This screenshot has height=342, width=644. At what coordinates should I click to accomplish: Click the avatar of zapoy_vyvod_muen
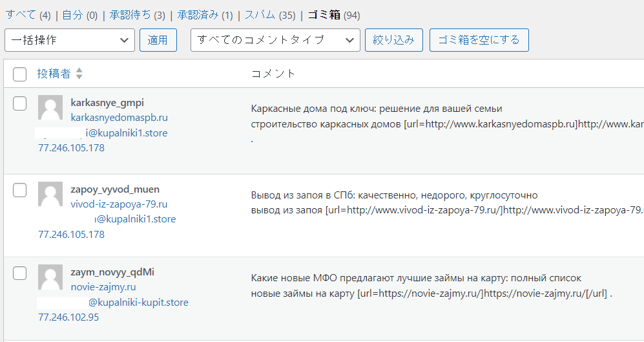pos(50,194)
